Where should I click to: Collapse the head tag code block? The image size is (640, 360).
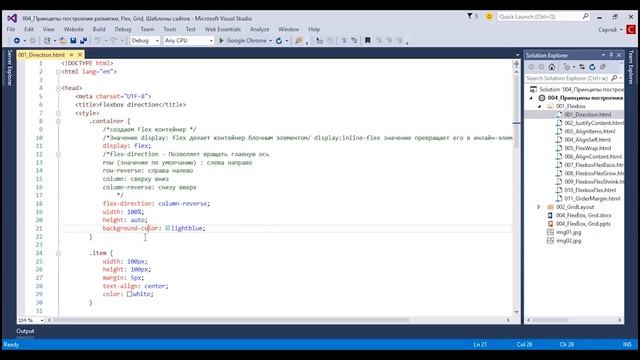pyautogui.click(x=58, y=88)
